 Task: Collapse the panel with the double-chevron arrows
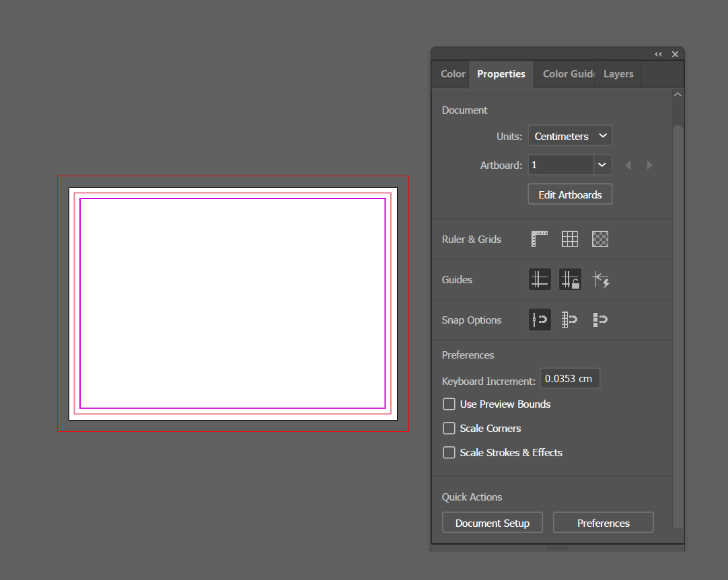click(x=658, y=54)
